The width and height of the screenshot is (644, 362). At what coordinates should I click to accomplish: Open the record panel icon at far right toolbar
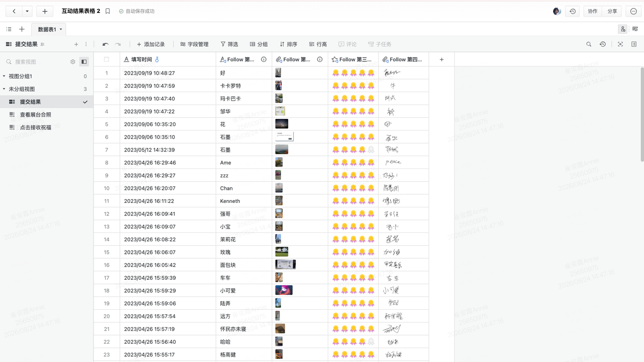[634, 44]
